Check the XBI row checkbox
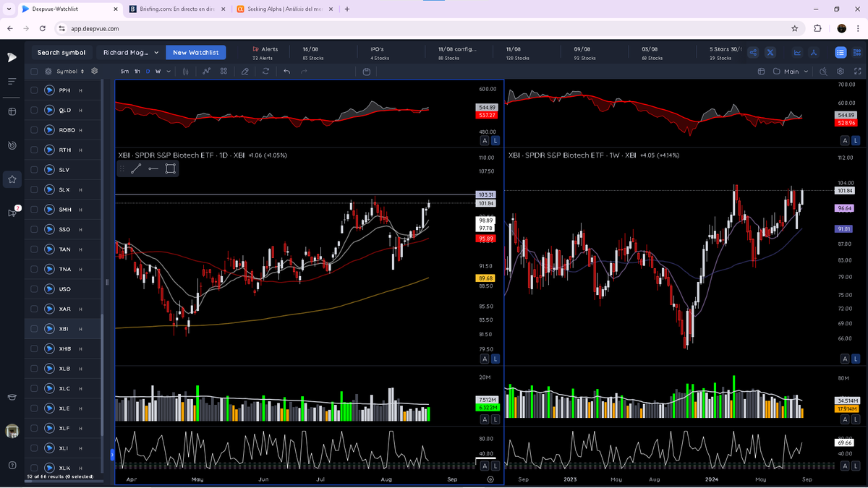The width and height of the screenshot is (868, 488). click(34, 329)
